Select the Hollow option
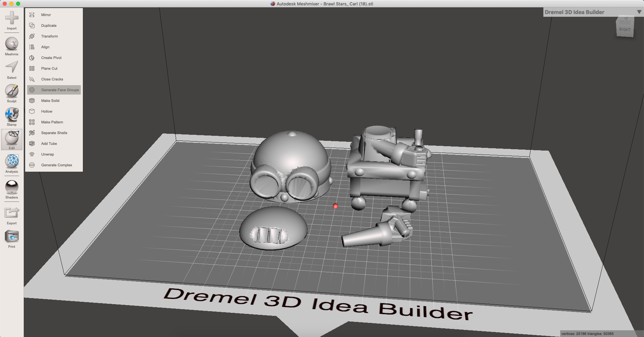Viewport: 644px width, 337px height. click(54, 111)
